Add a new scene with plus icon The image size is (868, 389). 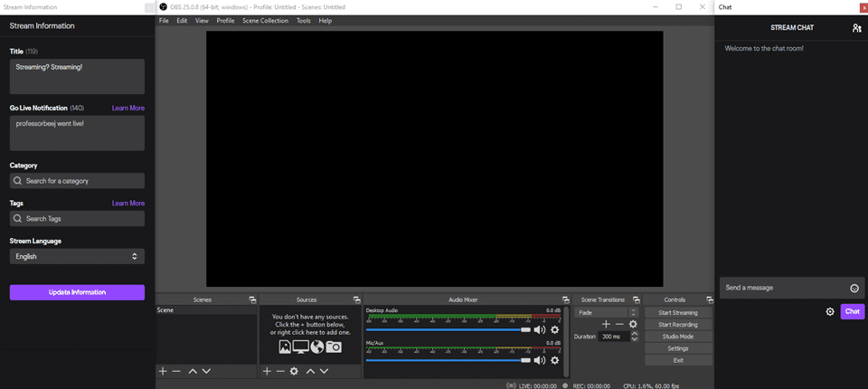coord(163,371)
